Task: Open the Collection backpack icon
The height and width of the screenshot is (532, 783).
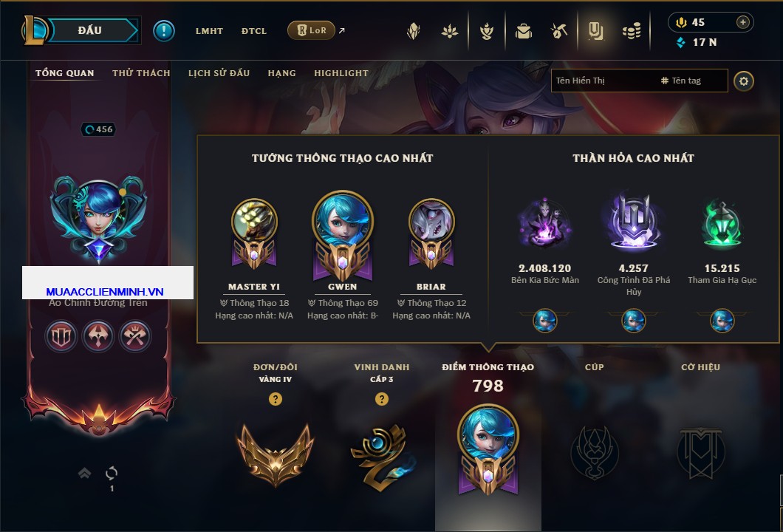Action: (523, 32)
